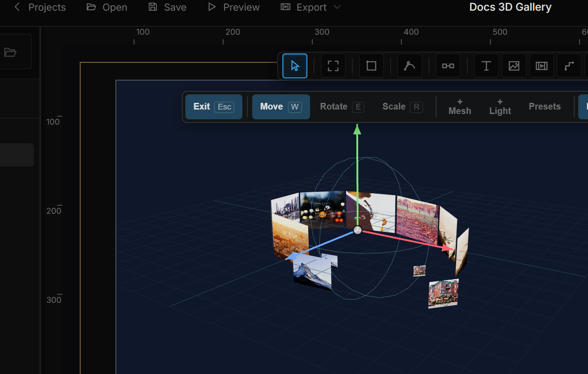Viewport: 588px width, 374px height.
Task: Select the video clip tool
Action: tap(542, 66)
